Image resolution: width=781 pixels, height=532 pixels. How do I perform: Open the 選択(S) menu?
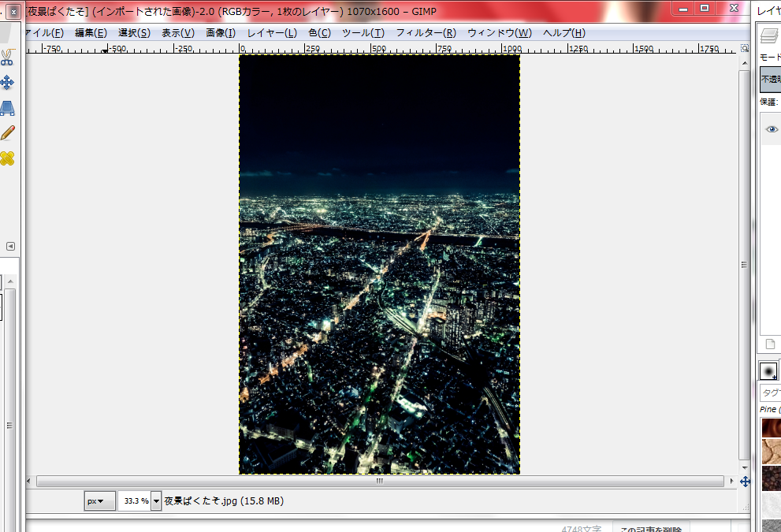click(x=134, y=33)
